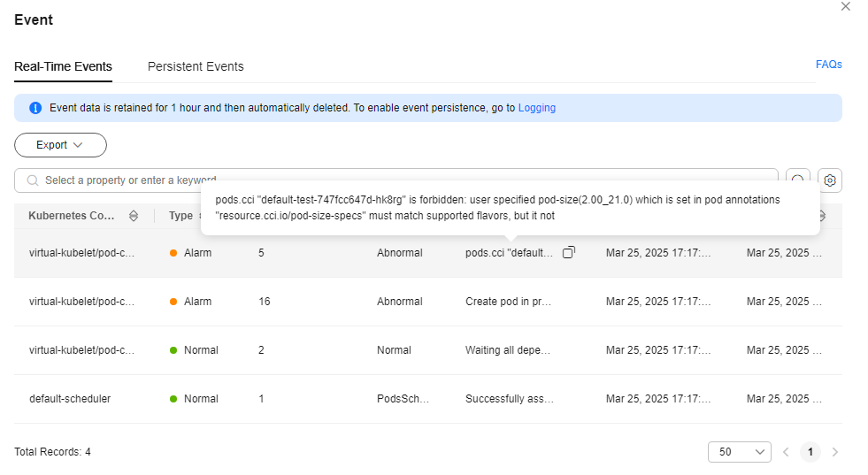868x475 pixels.
Task: Go to the next page arrow
Action: [834, 452]
